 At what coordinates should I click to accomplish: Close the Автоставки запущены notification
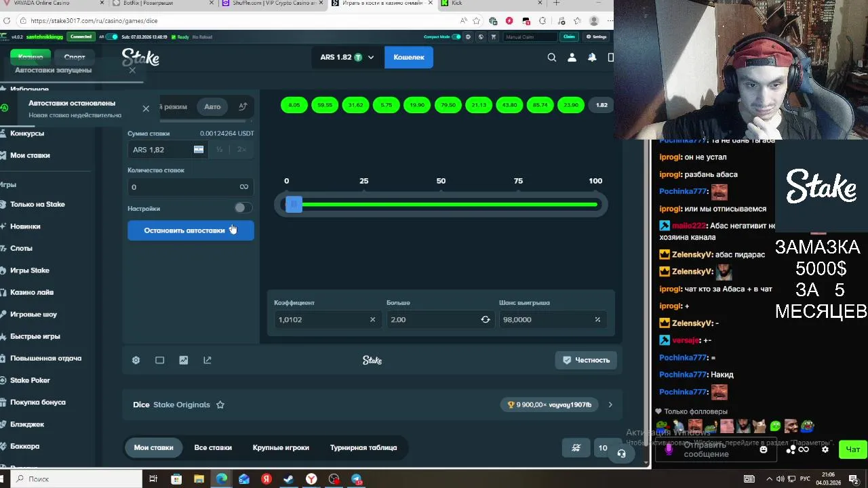pyautogui.click(x=132, y=70)
